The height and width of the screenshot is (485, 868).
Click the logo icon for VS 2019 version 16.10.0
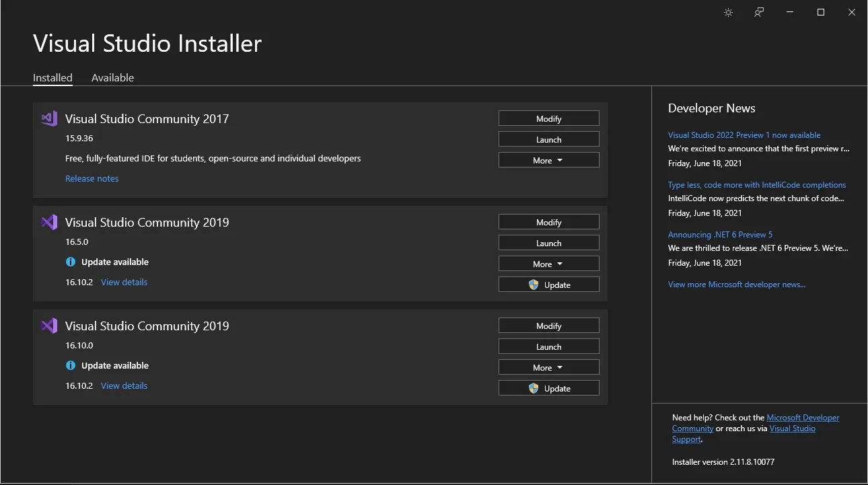click(x=49, y=326)
